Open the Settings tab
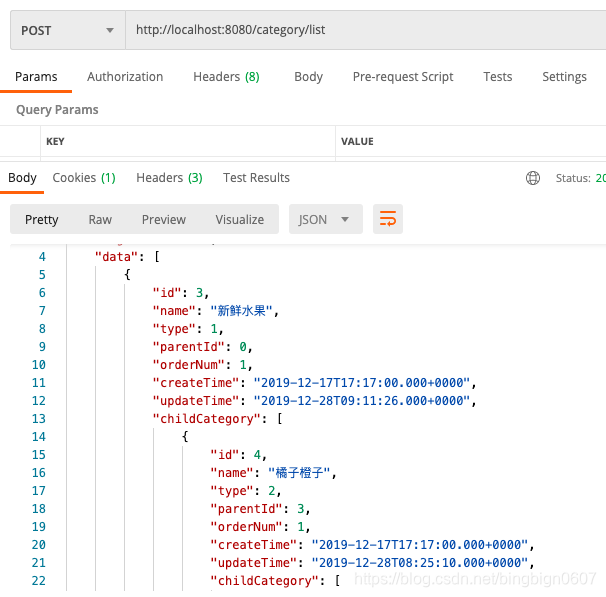Screen dimensions: 606x597 564,77
